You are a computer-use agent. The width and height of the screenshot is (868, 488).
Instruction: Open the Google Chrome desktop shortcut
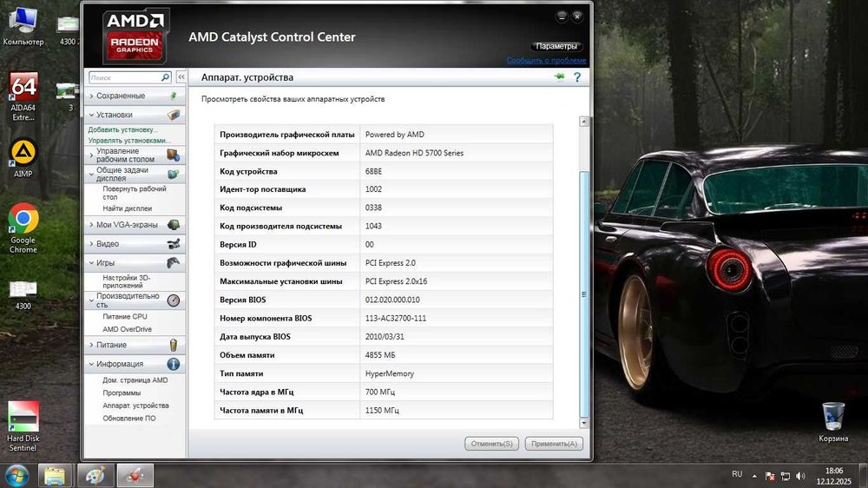coord(23,228)
